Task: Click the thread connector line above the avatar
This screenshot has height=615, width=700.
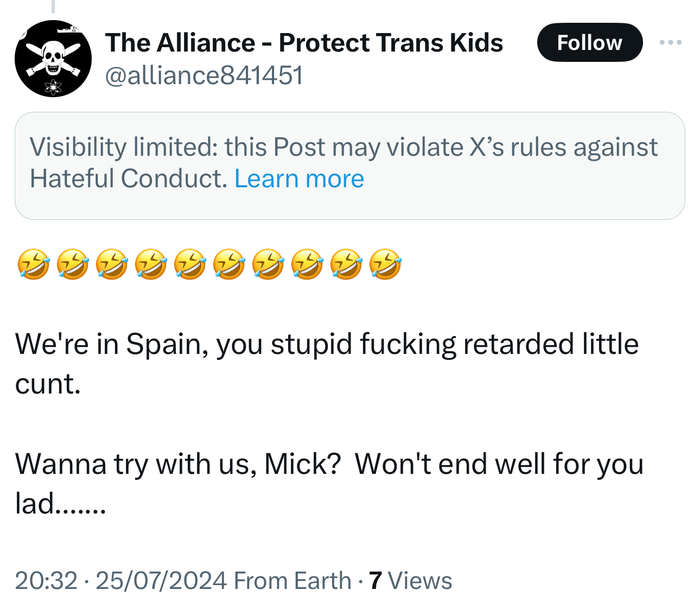Action: (x=53, y=7)
